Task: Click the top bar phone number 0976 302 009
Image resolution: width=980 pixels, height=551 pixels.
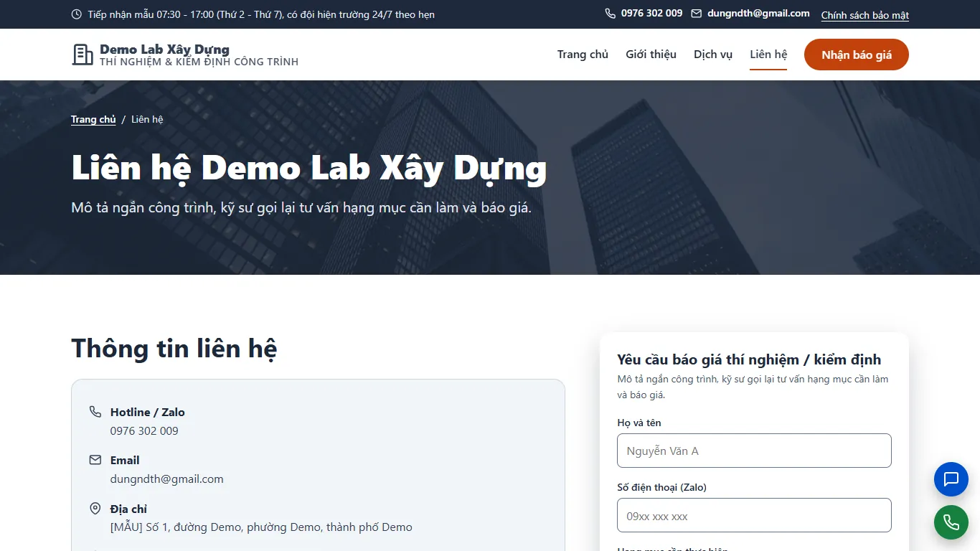Action: pyautogui.click(x=651, y=14)
